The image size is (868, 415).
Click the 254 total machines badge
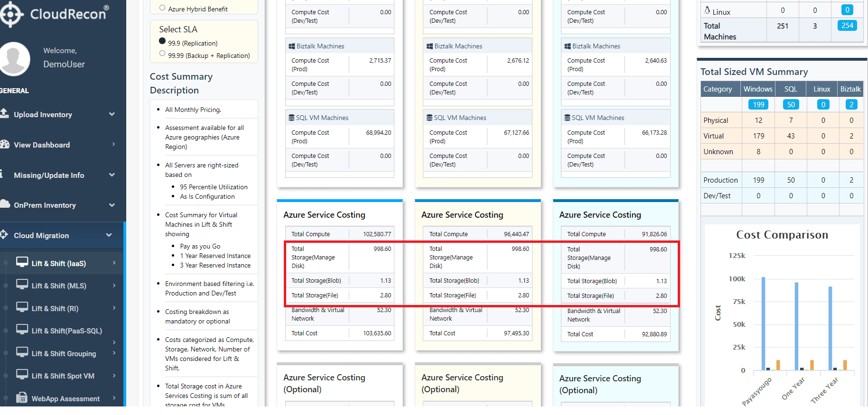(847, 26)
